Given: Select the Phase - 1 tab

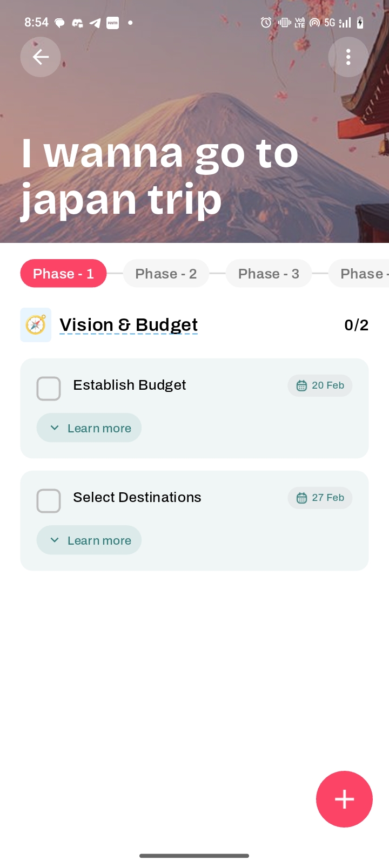Looking at the screenshot, I should [x=63, y=274].
